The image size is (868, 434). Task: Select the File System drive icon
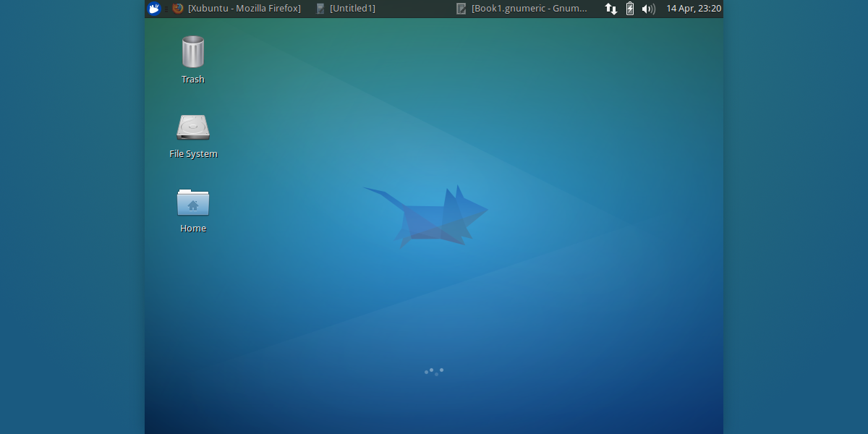coord(193,127)
